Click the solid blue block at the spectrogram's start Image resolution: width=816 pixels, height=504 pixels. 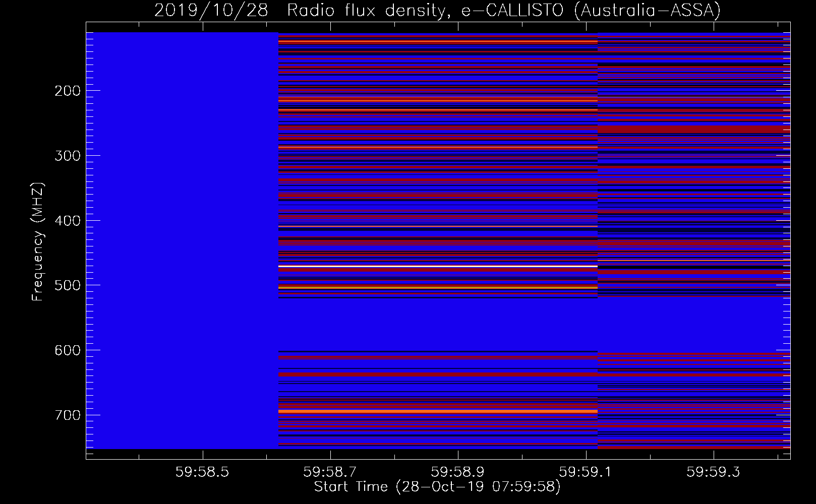(182, 240)
